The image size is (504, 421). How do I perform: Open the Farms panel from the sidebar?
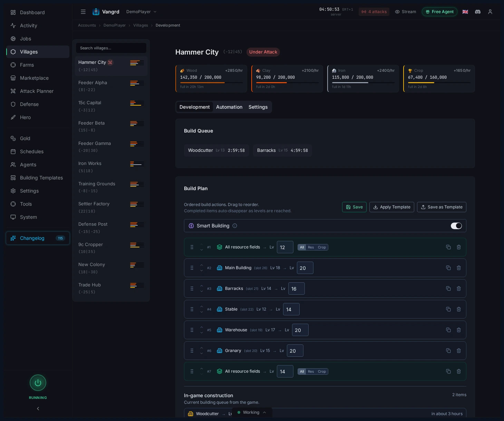27,65
